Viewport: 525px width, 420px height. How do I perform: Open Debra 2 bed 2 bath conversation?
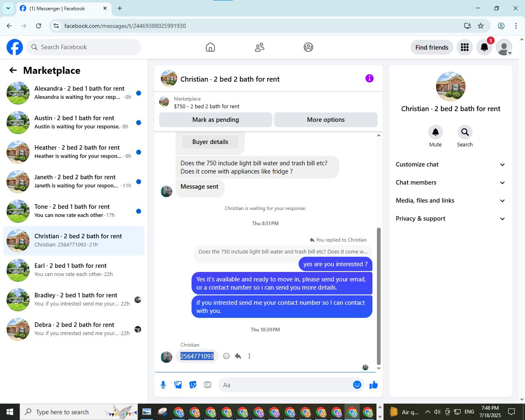click(74, 329)
